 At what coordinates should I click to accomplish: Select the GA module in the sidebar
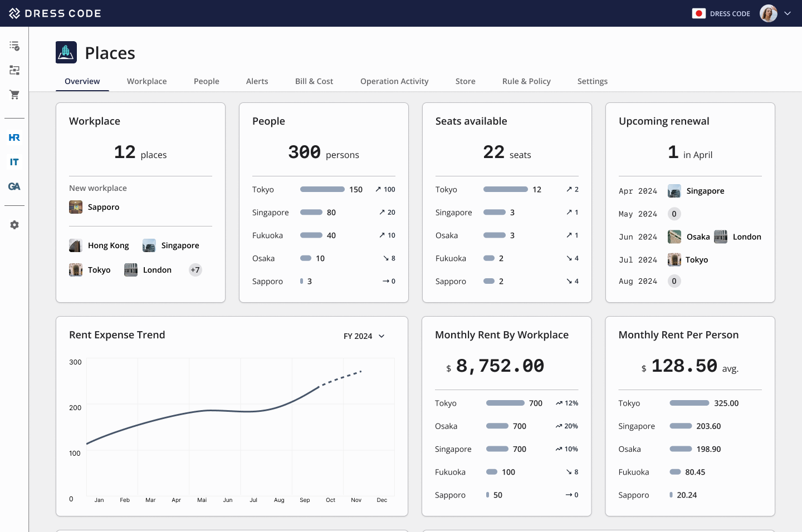point(14,186)
